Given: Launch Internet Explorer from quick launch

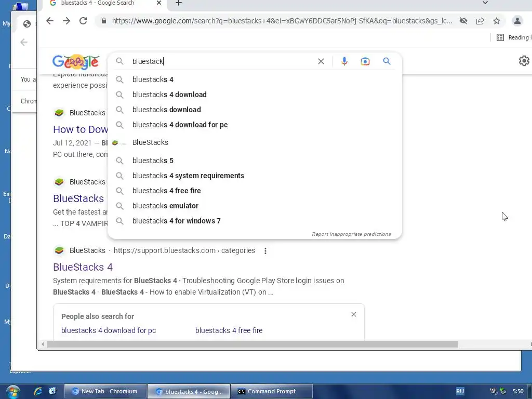Looking at the screenshot, I should [x=37, y=391].
